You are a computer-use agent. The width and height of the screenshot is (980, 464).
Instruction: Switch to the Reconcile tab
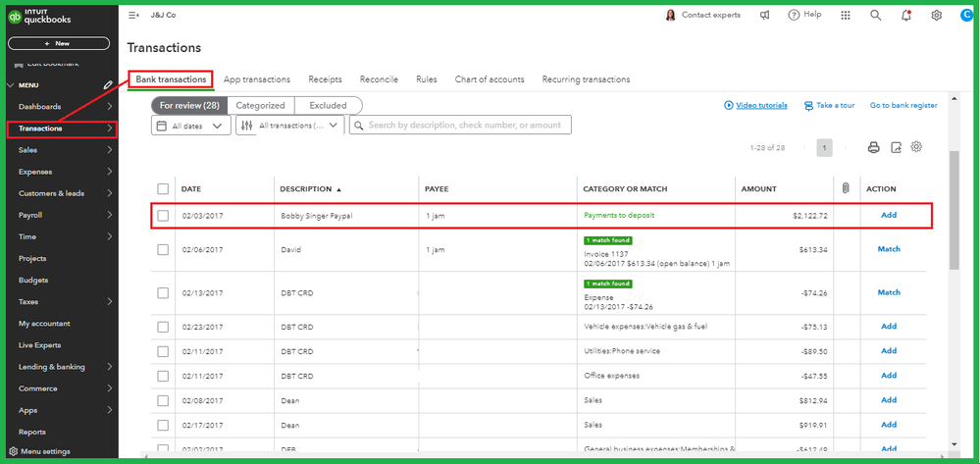379,79
